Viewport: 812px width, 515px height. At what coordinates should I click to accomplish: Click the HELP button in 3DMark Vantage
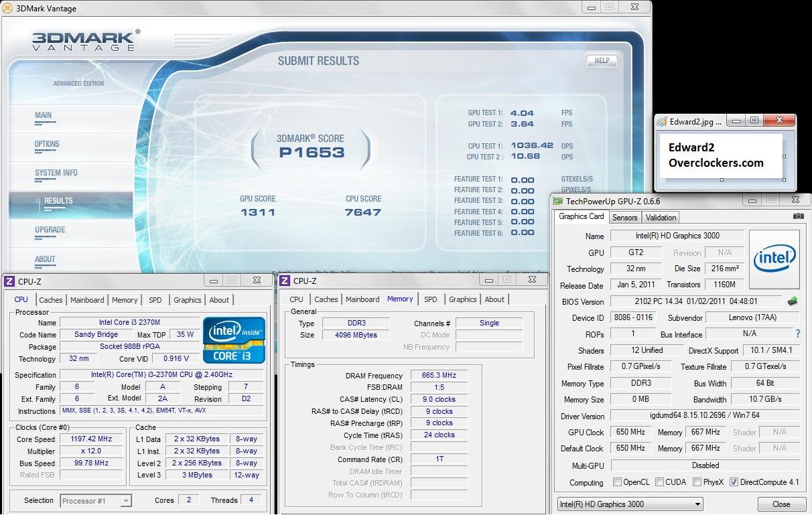(602, 60)
